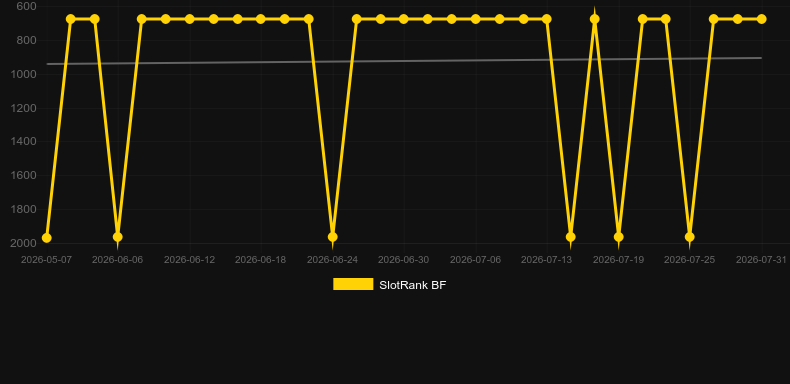This screenshot has width=790, height=384.
Task: Select the low data point at 2026-05-07
Action: tap(47, 238)
